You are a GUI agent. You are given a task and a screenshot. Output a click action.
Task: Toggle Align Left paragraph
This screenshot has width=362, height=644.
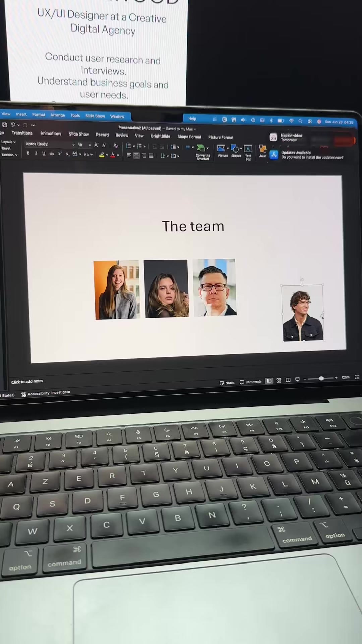(129, 155)
